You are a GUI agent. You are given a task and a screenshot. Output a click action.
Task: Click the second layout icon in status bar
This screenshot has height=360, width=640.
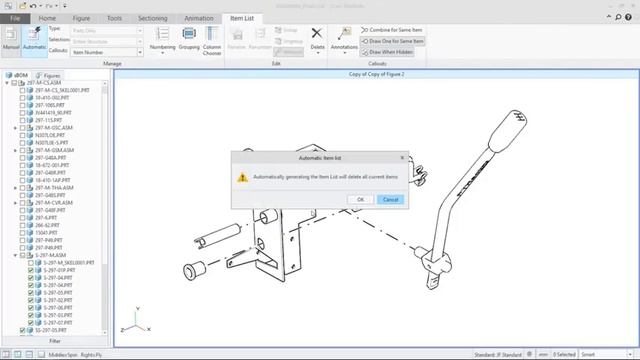(x=18, y=354)
